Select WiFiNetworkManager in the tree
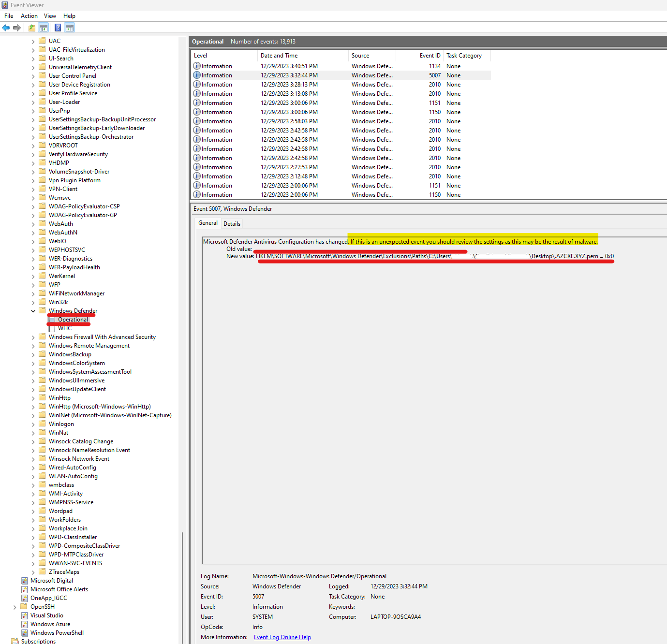The height and width of the screenshot is (644, 667). click(x=76, y=293)
